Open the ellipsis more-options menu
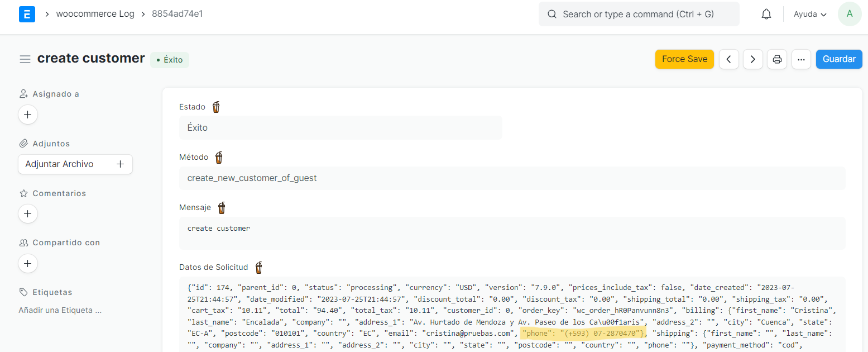 [x=801, y=59]
